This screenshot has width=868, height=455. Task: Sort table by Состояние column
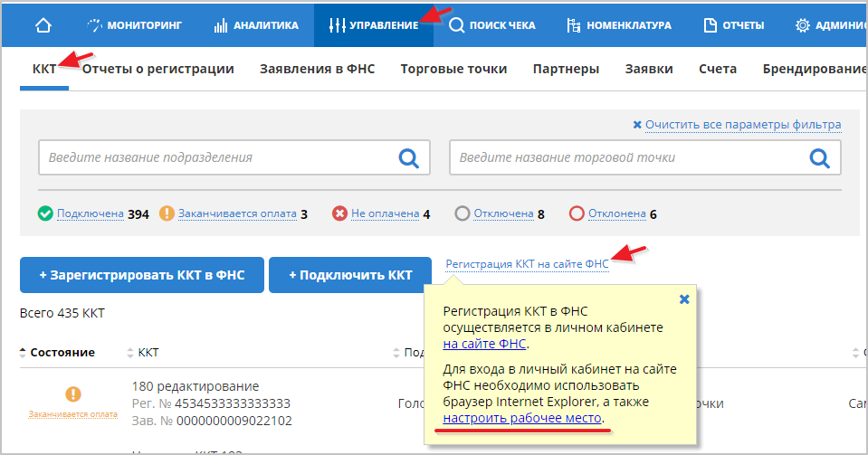pos(62,353)
